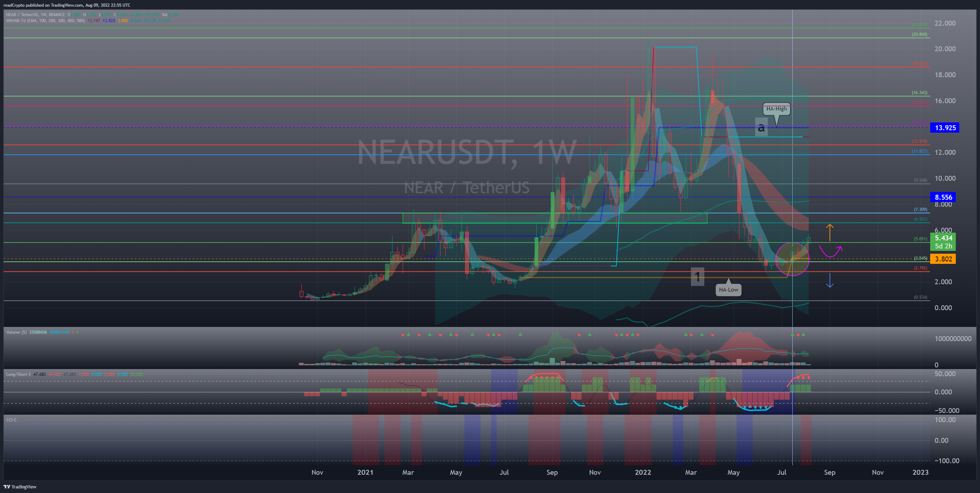Open the Volume (5) indicator legend

tap(16, 332)
